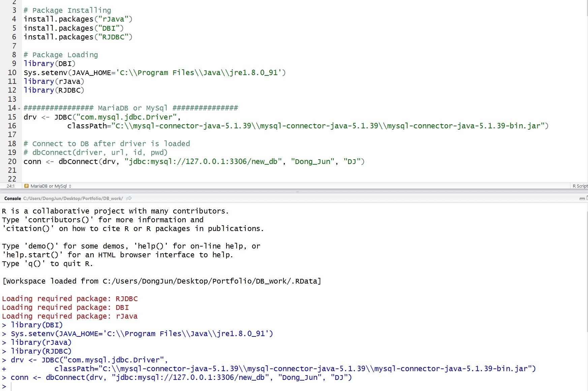The image size is (588, 391).
Task: Click Loading required package: rJava message
Action: click(x=70, y=316)
